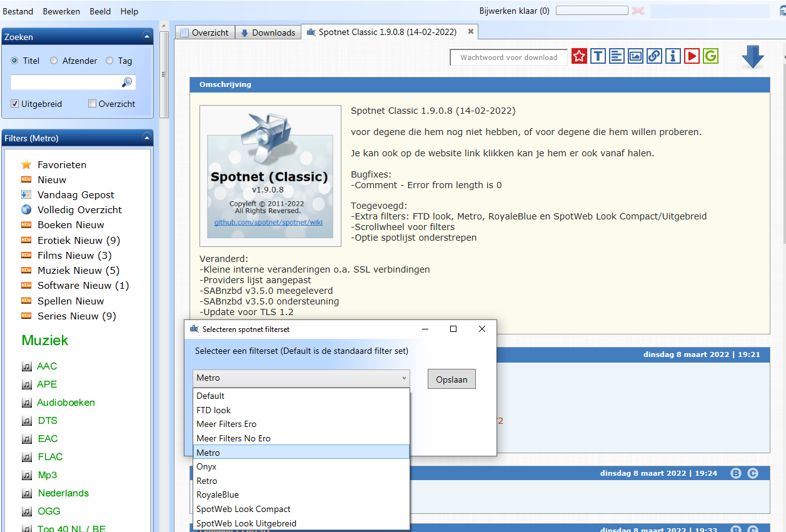
Task: Click the Favorieten star icon
Action: pyautogui.click(x=26, y=164)
